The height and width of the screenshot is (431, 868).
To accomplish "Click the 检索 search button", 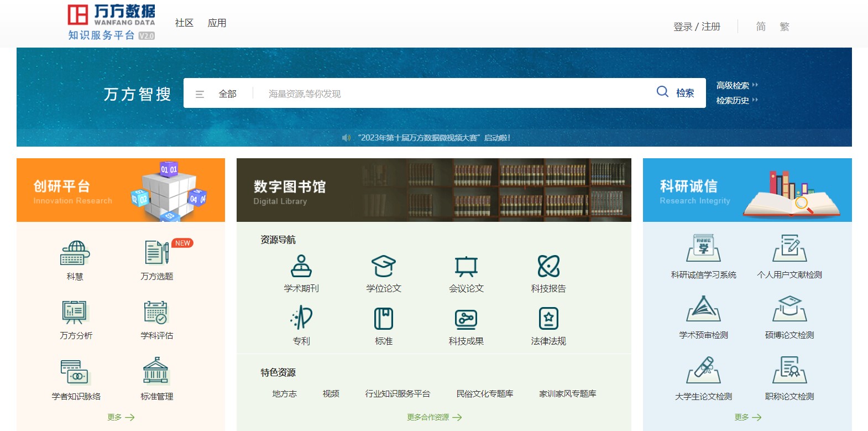I will [676, 93].
